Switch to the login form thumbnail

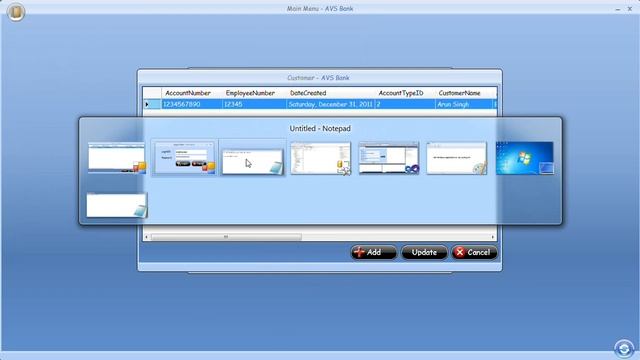[184, 158]
